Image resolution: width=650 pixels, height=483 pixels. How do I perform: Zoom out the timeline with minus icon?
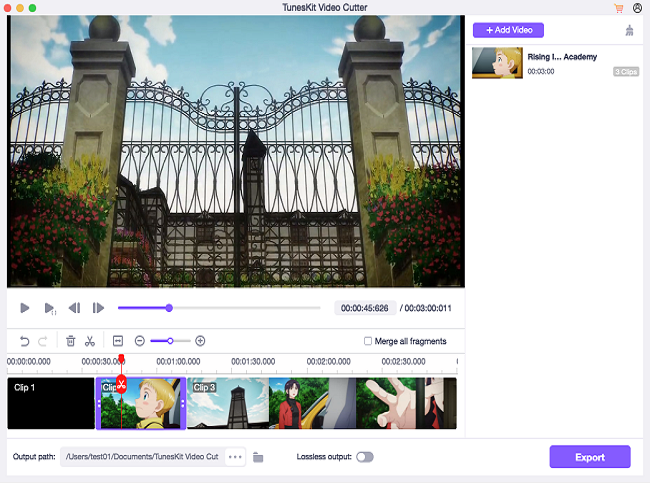click(140, 341)
